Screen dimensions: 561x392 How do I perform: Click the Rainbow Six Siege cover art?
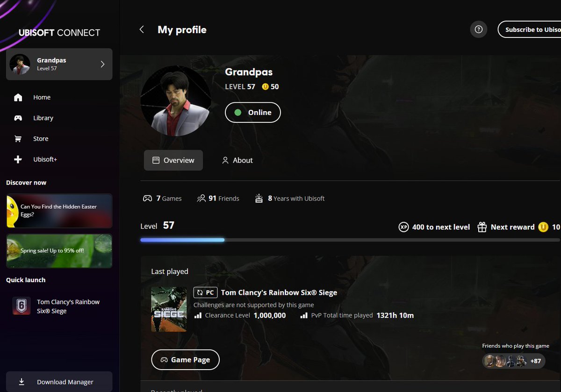click(169, 309)
